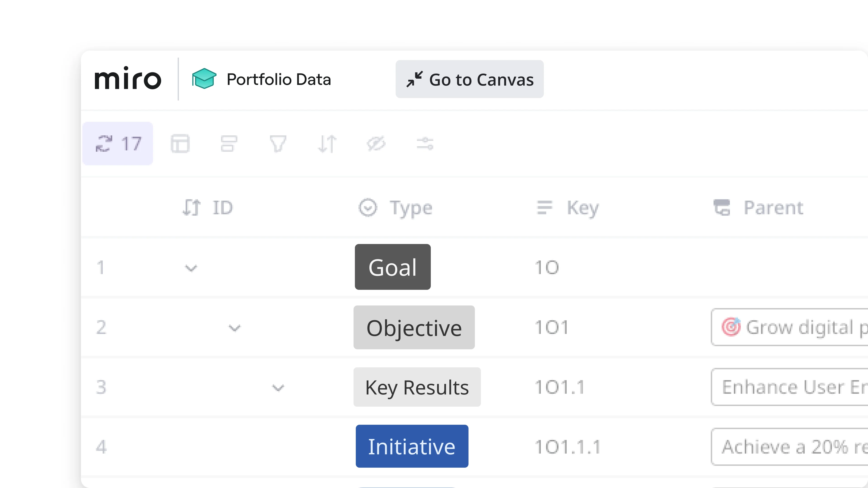Click the ID column header

222,207
